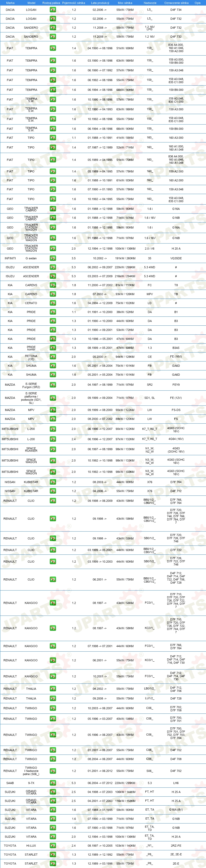The image size is (206, 868).
Task: Click the fuel icon in the ISUZU ASCENDER 216kW row
Action: click(53, 276)
